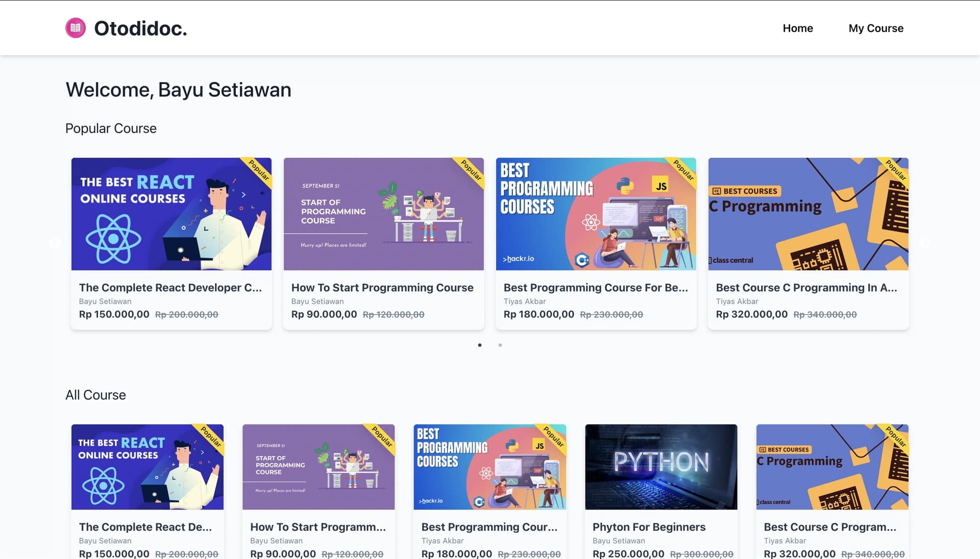This screenshot has width=980, height=559.
Task: Click the carousel previous arrow
Action: (55, 243)
